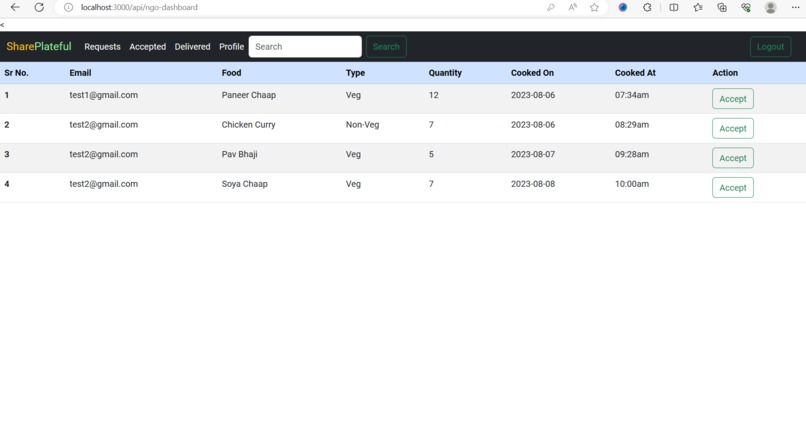This screenshot has height=422, width=806.
Task: Click email test2@gmail.com in Soya Chaap row
Action: 103,184
